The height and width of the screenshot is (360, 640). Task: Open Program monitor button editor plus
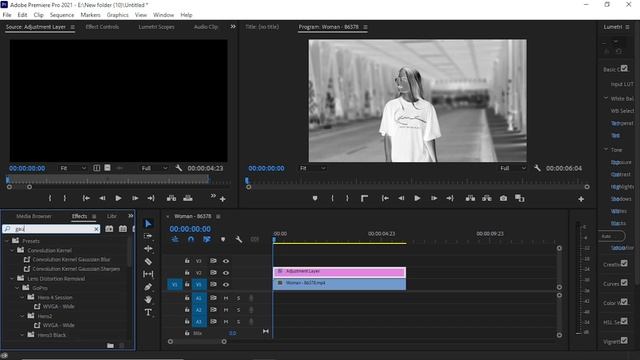581,199
